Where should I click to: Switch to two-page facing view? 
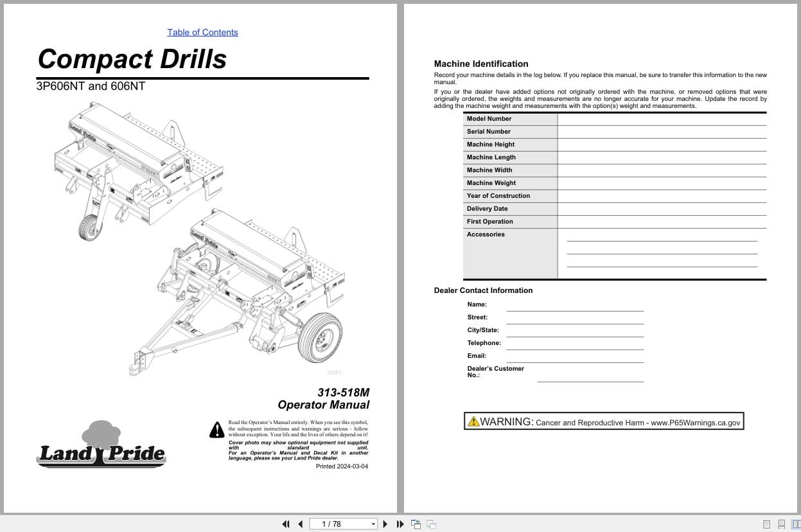[797, 524]
